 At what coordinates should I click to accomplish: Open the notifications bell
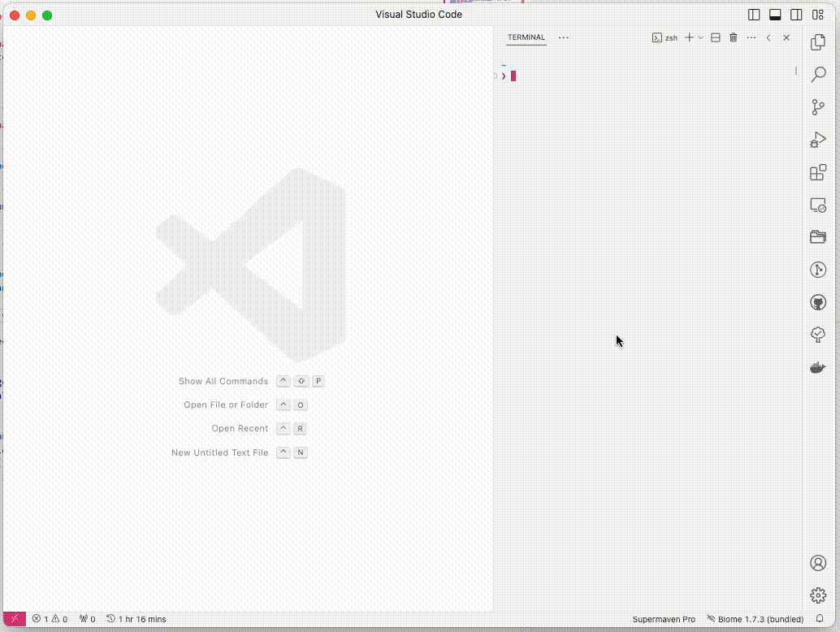tap(820, 619)
